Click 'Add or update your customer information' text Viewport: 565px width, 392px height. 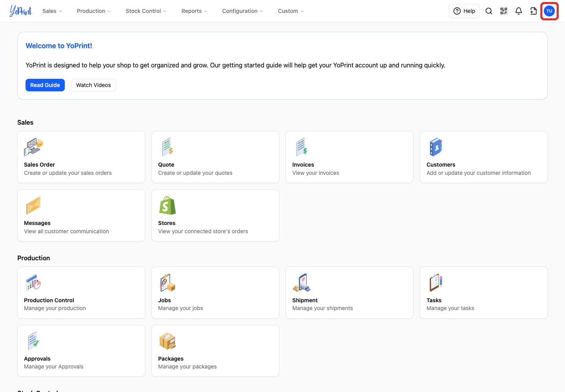coord(479,173)
